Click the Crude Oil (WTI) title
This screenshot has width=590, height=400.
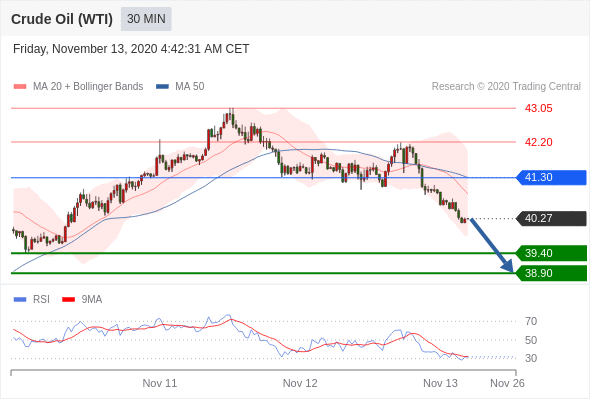pyautogui.click(x=62, y=19)
